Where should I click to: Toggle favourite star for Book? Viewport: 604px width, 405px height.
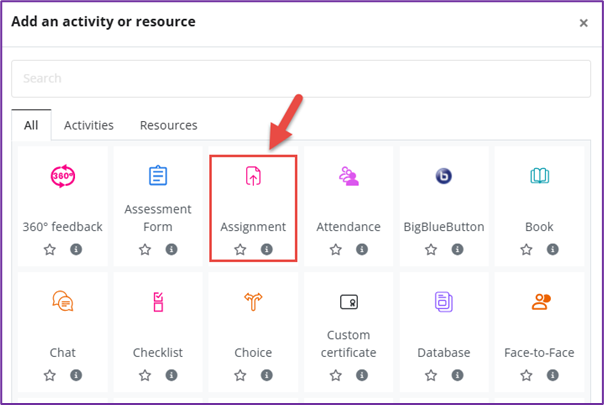[527, 250]
